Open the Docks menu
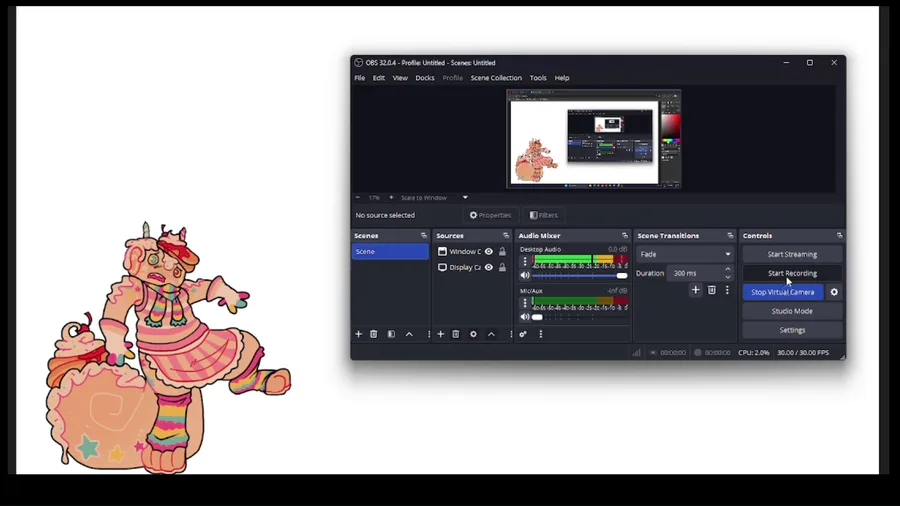This screenshot has width=900, height=506. (425, 78)
